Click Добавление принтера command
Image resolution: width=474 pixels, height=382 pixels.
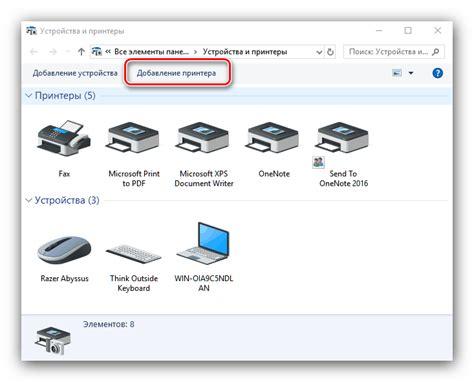tap(176, 73)
